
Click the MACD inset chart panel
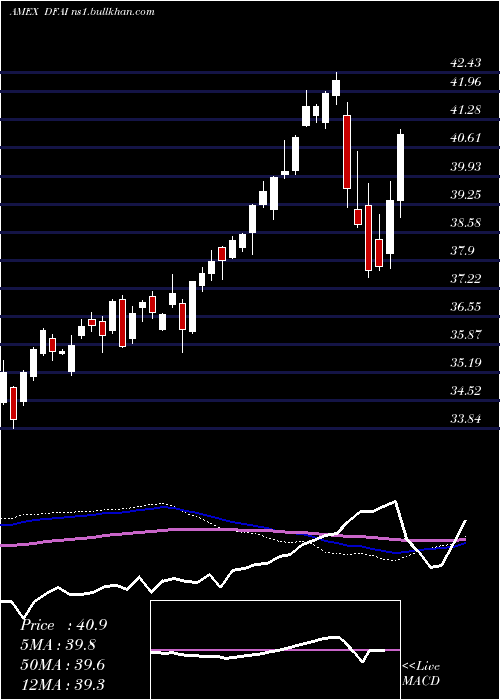pos(275,650)
